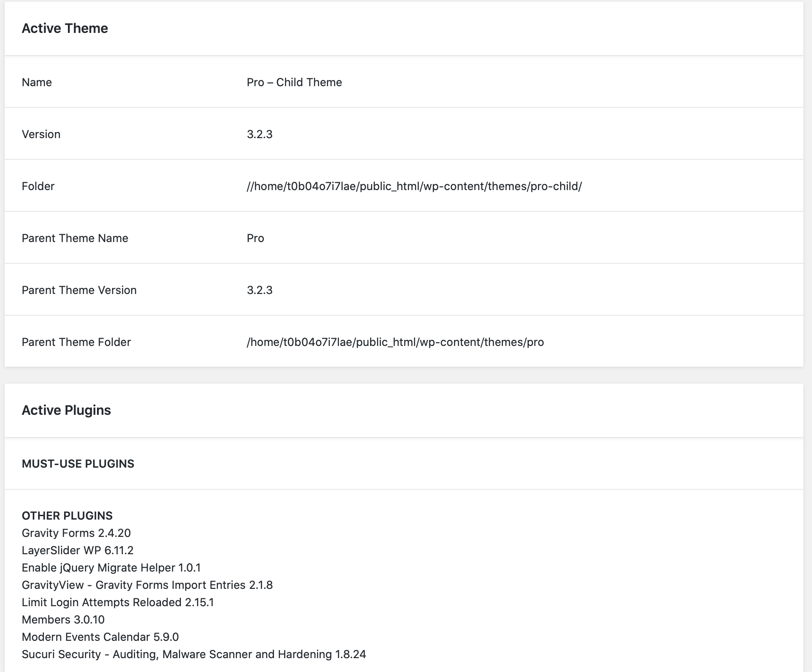Click the Sucuri Security plugin entry
This screenshot has height=672, width=812.
tap(194, 654)
